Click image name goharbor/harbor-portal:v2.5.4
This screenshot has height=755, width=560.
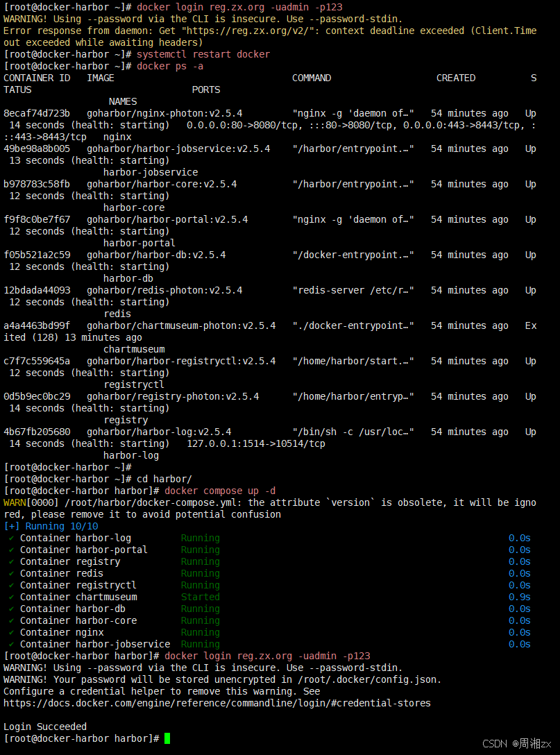tap(167, 219)
